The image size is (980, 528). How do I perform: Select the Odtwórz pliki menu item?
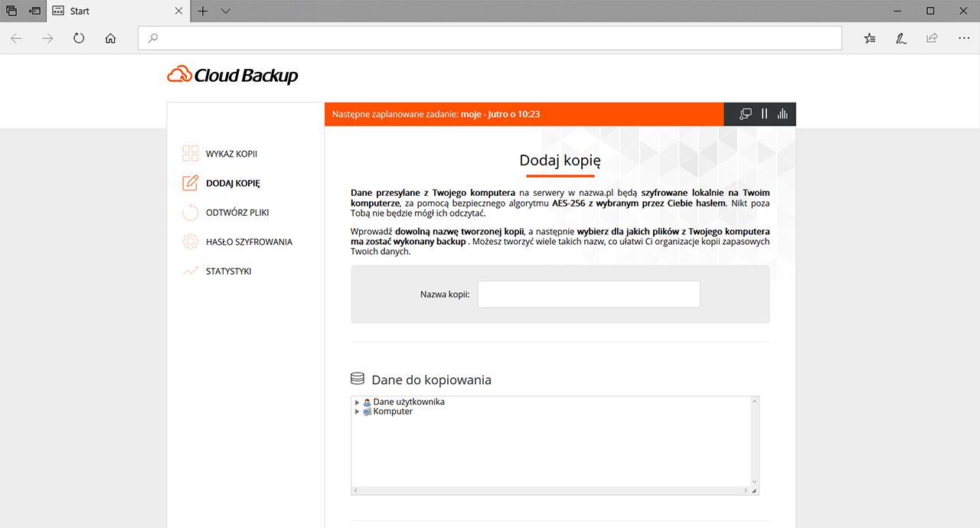pos(237,213)
